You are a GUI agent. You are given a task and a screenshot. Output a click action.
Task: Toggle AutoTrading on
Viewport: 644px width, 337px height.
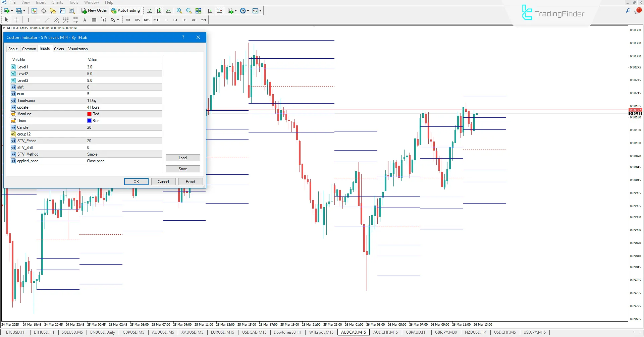125,10
